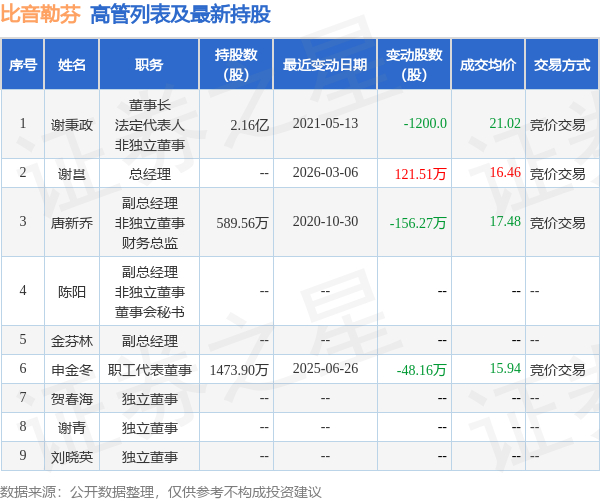Click the name 金芬林
The height and width of the screenshot is (501, 600).
[x=72, y=341]
